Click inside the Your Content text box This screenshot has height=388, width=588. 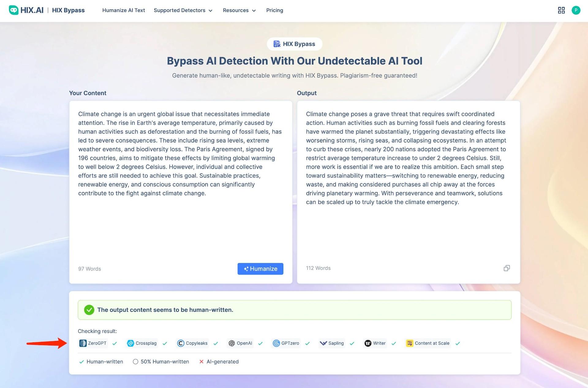point(181,192)
